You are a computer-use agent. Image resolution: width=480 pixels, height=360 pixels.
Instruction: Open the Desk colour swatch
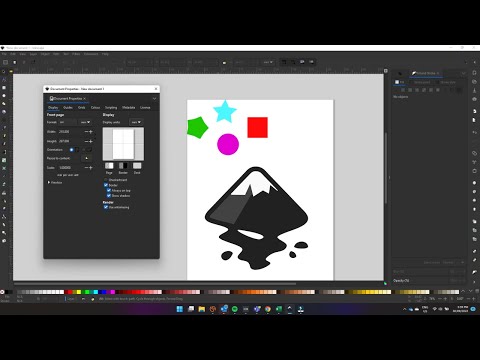(137, 166)
